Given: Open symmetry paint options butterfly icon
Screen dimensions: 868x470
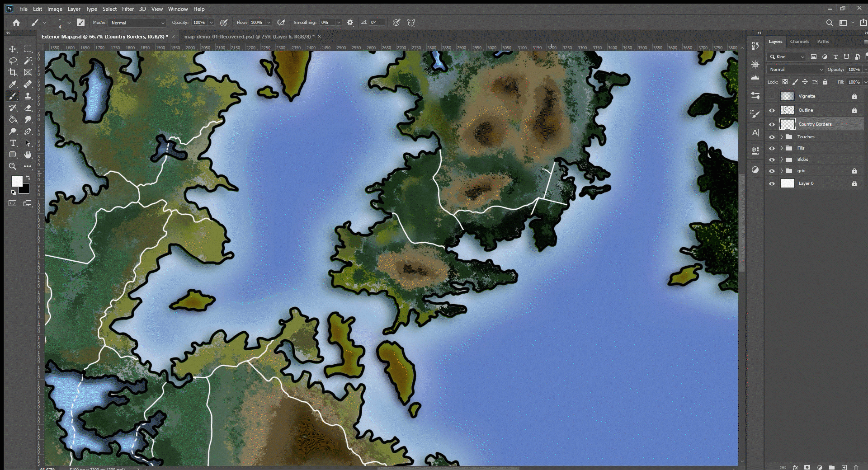Looking at the screenshot, I should coord(411,23).
